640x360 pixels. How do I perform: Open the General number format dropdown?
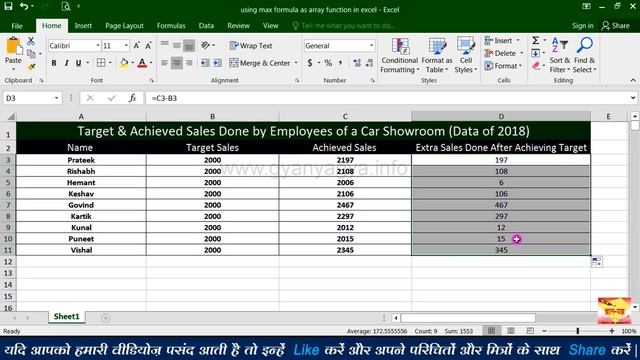[x=371, y=46]
